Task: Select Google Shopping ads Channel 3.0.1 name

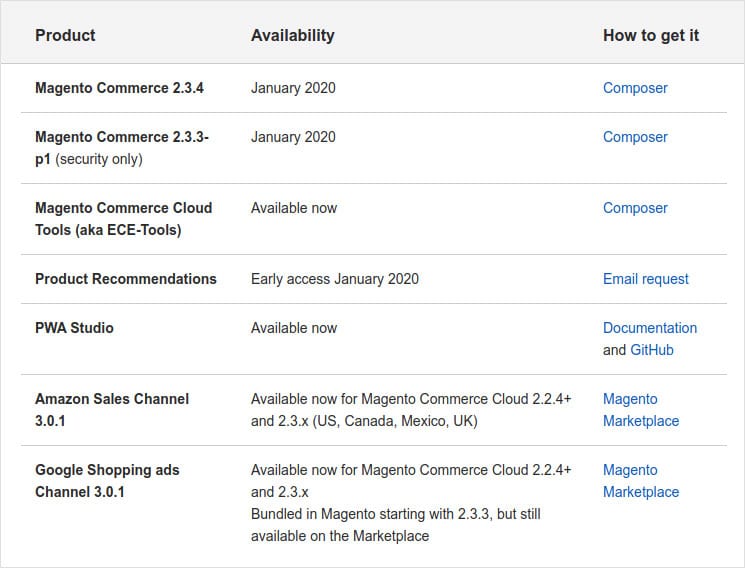Action: (107, 481)
